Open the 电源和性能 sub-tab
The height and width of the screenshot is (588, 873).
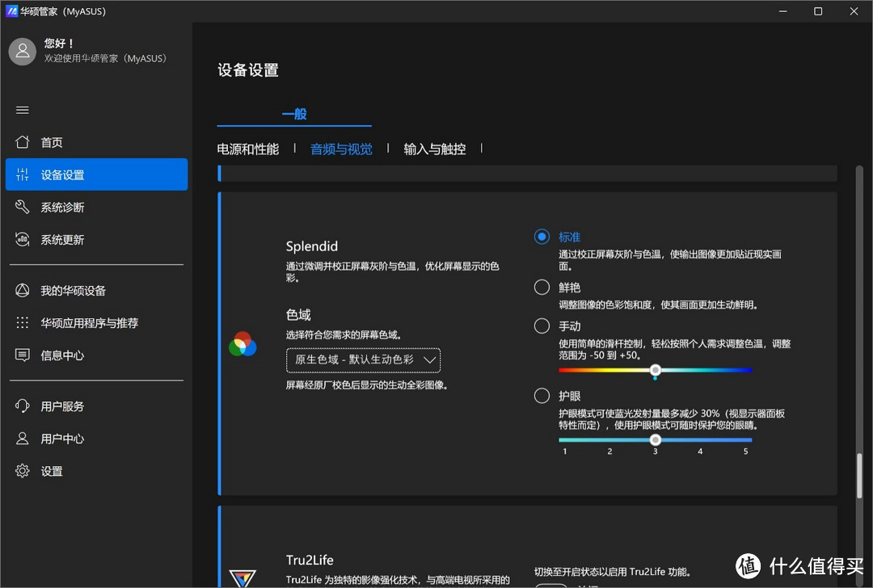click(x=248, y=149)
